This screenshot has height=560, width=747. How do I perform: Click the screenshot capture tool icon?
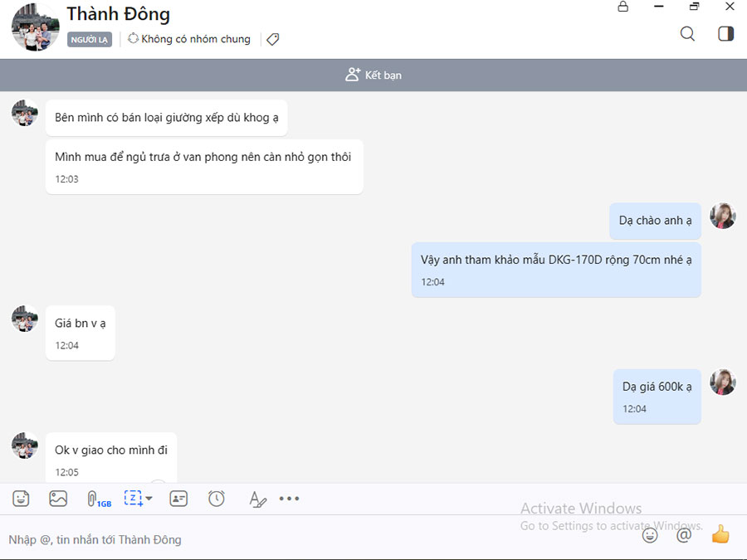[133, 499]
